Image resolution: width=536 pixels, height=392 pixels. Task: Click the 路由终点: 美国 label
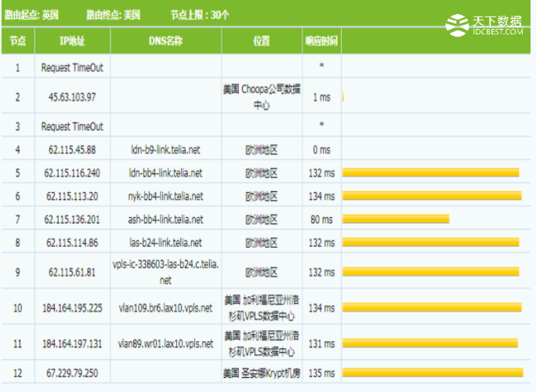(113, 15)
